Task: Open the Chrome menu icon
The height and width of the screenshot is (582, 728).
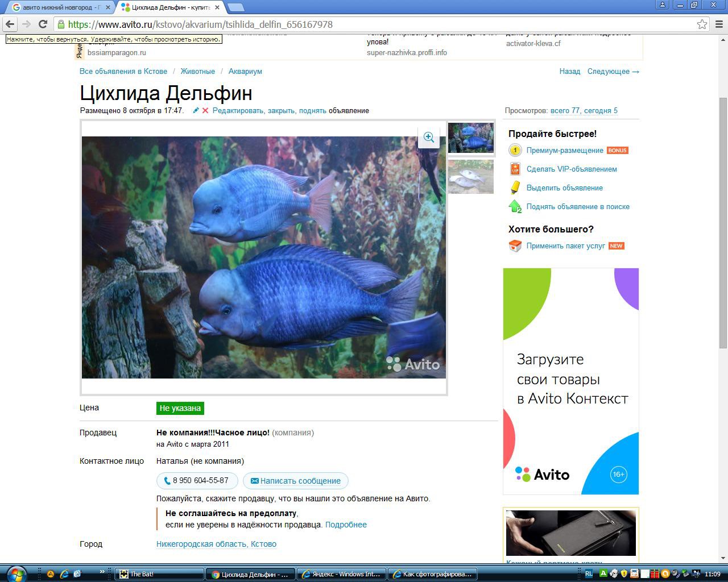Action: click(x=719, y=24)
